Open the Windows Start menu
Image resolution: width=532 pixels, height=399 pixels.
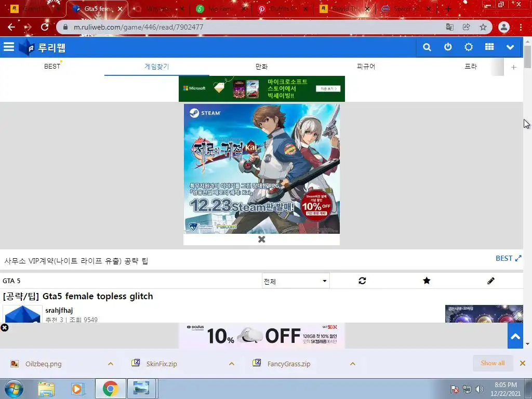[x=14, y=389]
